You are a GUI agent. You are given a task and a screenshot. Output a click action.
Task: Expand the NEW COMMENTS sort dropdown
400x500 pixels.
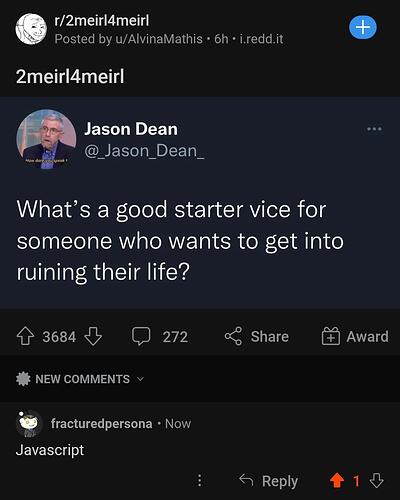click(80, 379)
